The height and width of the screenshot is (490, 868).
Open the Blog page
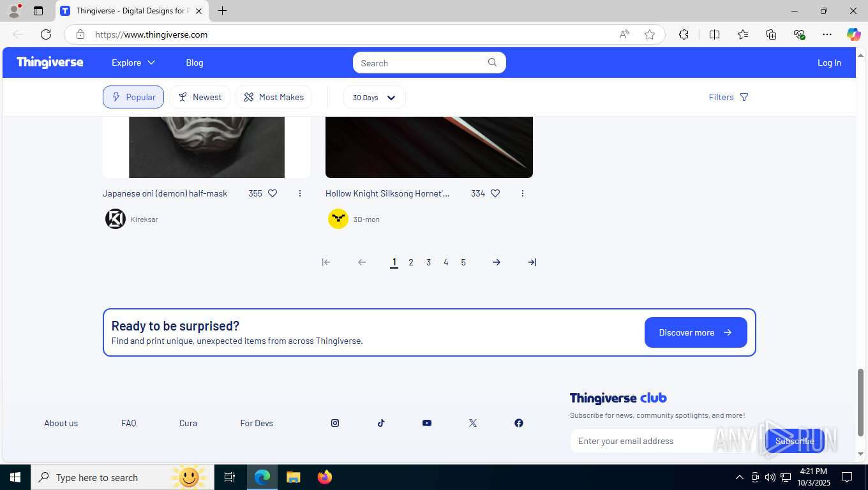[195, 63]
